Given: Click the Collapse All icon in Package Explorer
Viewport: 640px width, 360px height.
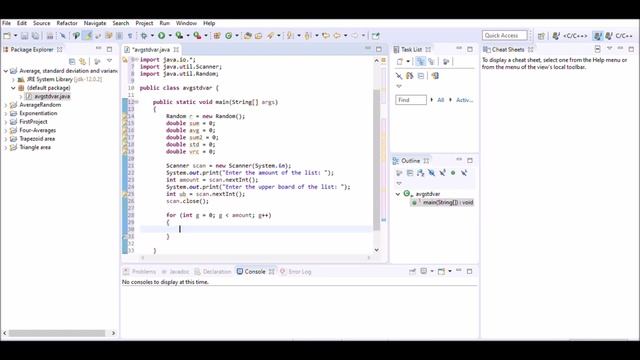Looking at the screenshot, I should (72, 61).
